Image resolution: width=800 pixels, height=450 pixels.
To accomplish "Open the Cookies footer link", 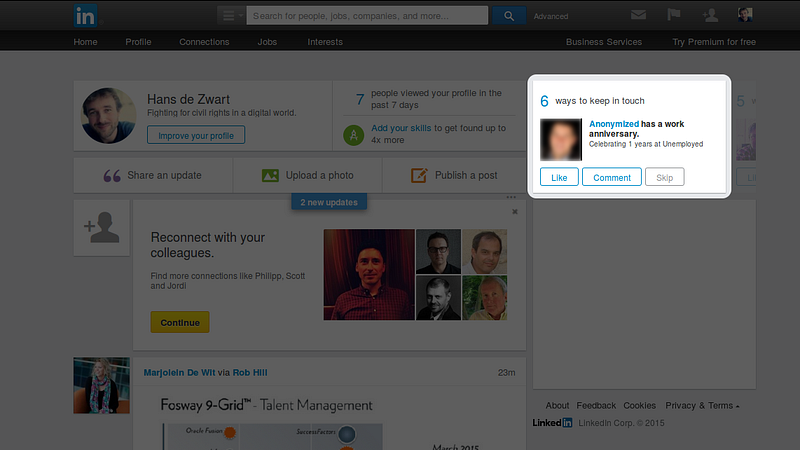I will (639, 406).
